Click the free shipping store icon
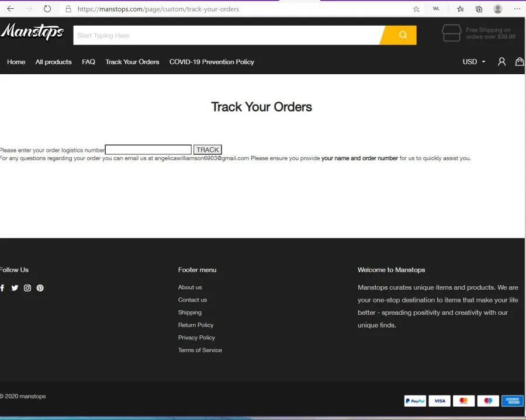 (x=452, y=33)
